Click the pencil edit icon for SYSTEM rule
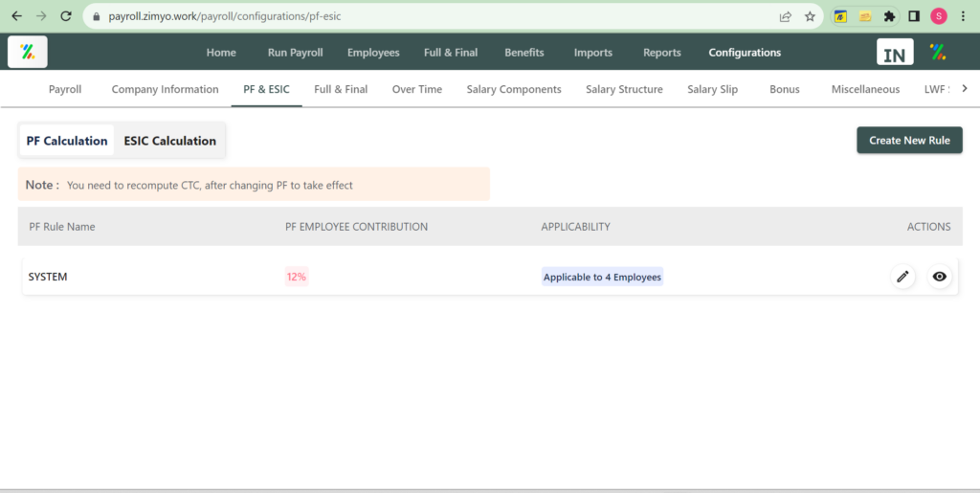This screenshot has height=493, width=980. pos(902,277)
